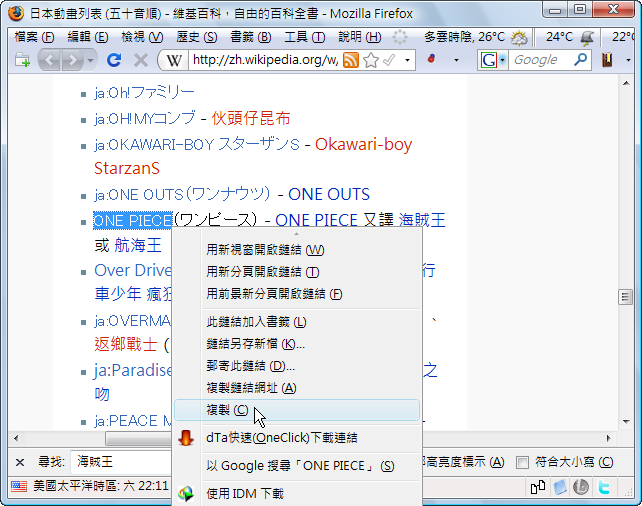Click the book icon right of search box
This screenshot has width=642, height=506.
coord(607,60)
